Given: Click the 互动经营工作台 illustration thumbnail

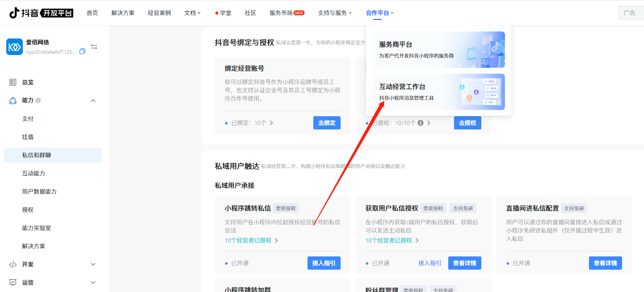Looking at the screenshot, I should click(x=481, y=92).
